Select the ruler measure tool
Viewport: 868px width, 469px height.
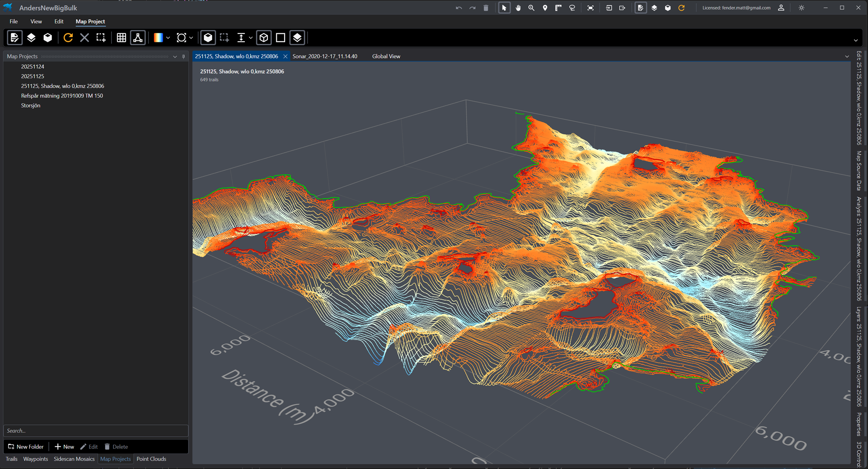(x=558, y=8)
